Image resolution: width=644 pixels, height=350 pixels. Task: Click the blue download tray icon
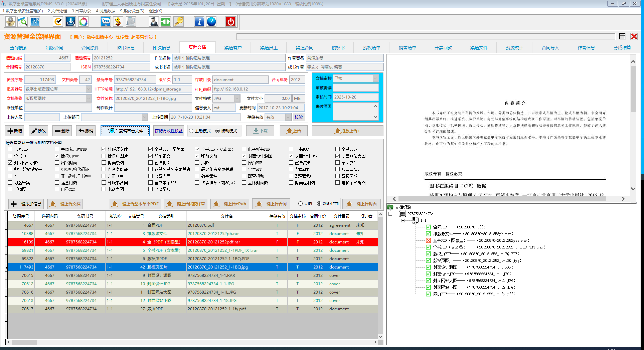[71, 22]
